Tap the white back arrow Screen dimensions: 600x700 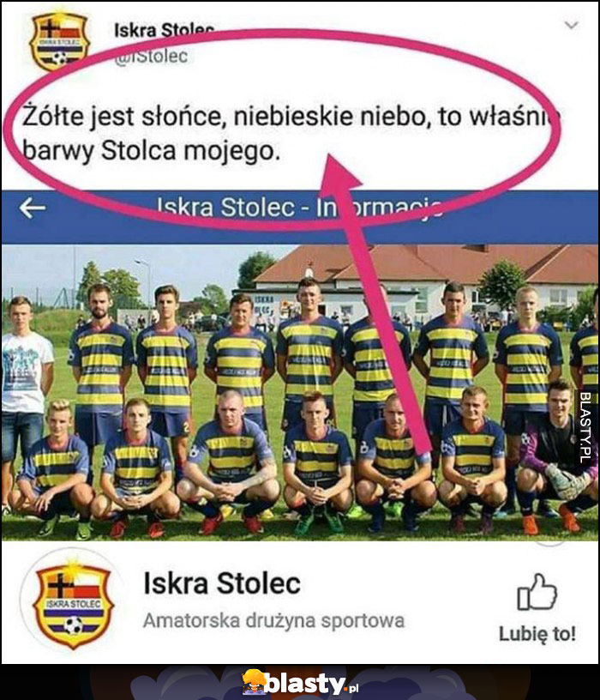point(32,208)
